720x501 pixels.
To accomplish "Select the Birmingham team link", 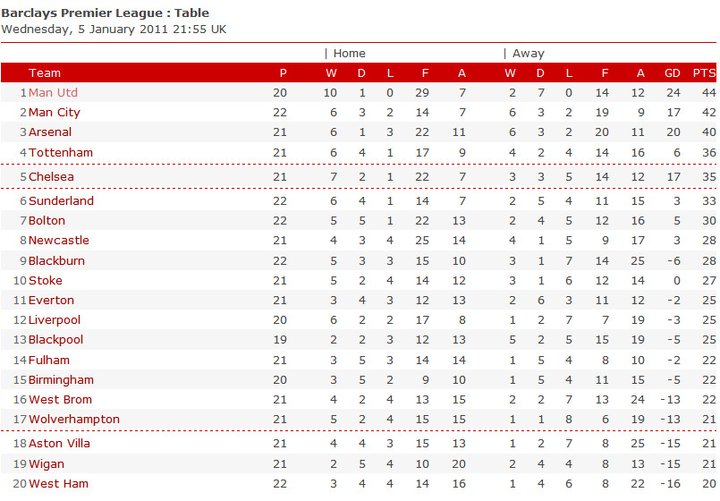I will tap(61, 380).
